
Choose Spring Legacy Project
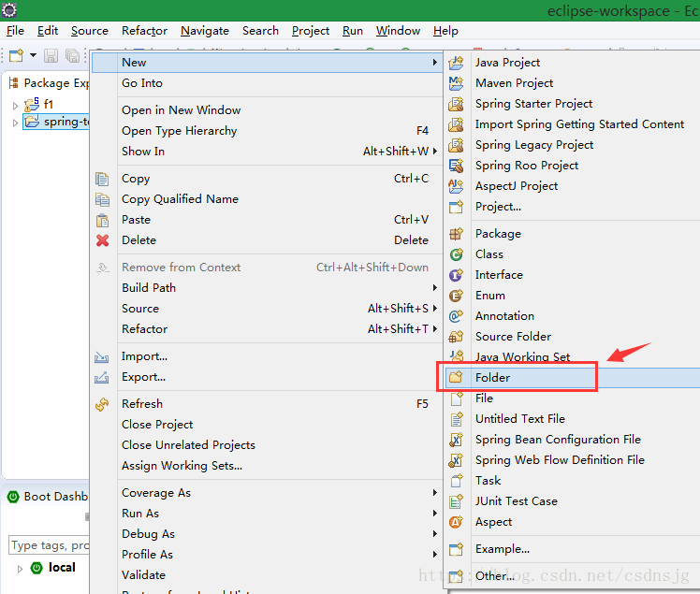pos(573,145)
